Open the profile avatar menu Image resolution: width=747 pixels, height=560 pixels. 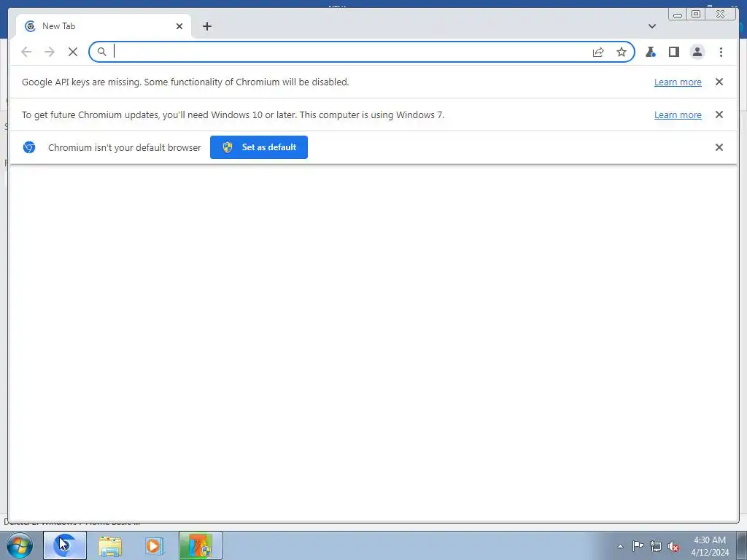pos(697,52)
